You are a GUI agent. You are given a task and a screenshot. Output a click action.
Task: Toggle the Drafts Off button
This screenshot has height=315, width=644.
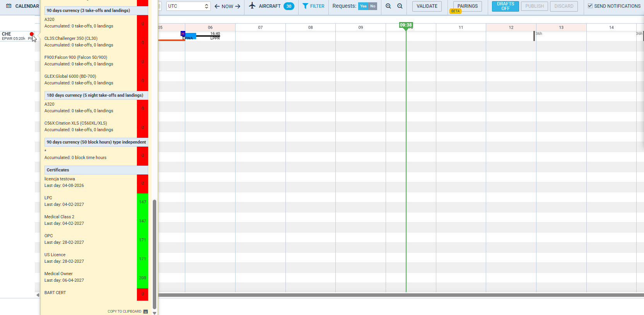(506, 6)
